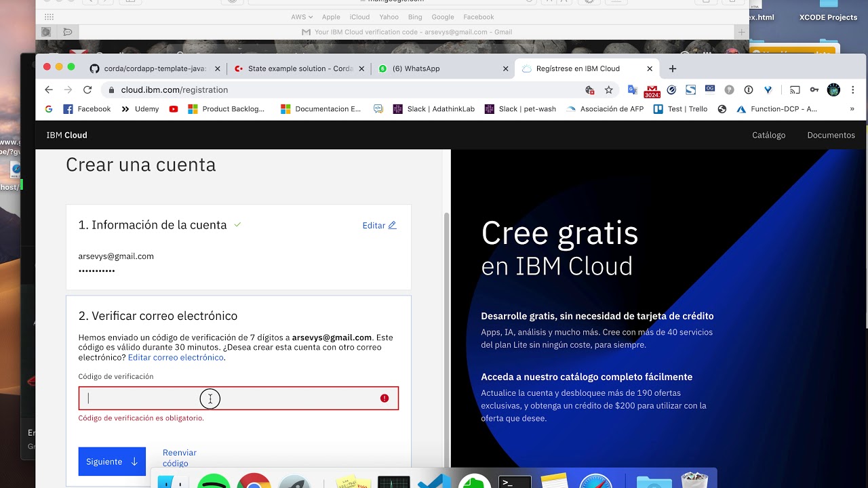Click the OG extension icon in Chrome toolbar
The height and width of the screenshot is (488, 868).
710,89
